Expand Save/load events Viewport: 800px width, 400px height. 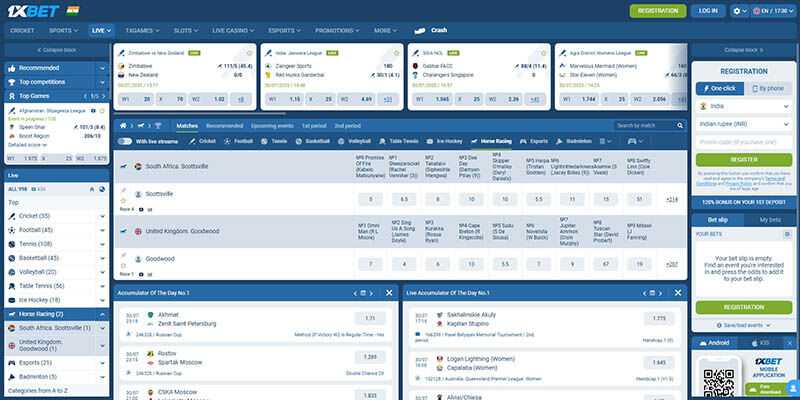point(743,325)
